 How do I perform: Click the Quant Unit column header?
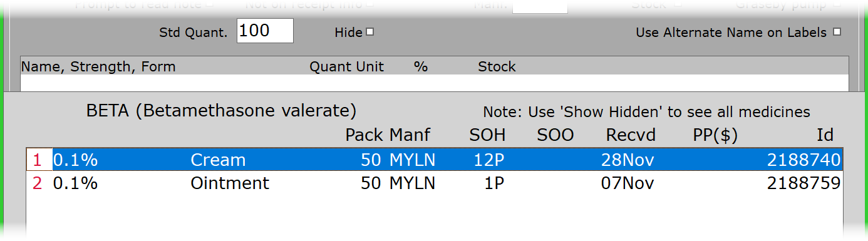[x=347, y=66]
